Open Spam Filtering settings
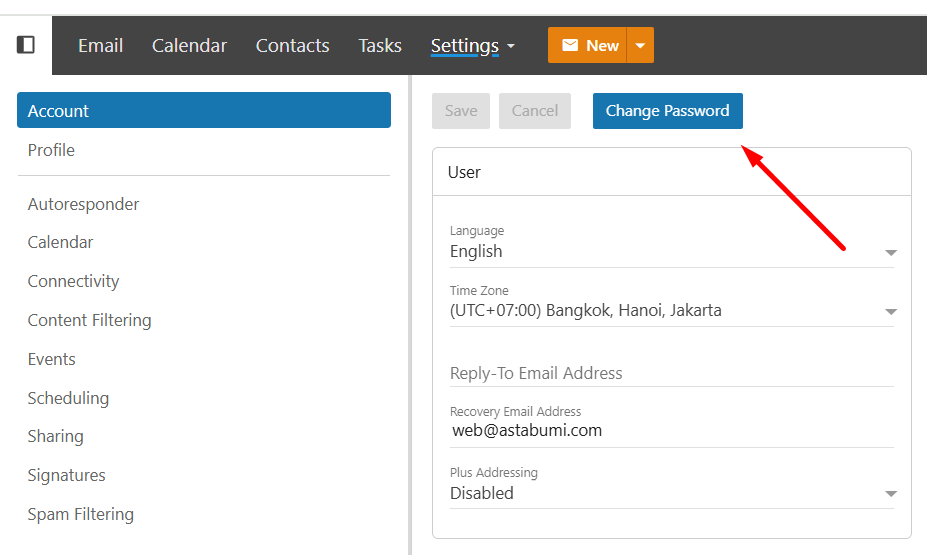Image resolution: width=927 pixels, height=555 pixels. click(80, 514)
